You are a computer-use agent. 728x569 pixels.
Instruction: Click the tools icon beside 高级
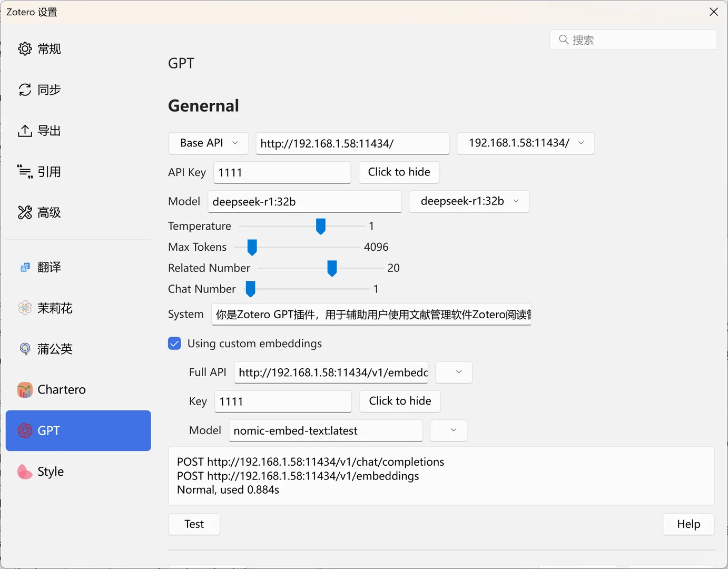click(x=25, y=212)
